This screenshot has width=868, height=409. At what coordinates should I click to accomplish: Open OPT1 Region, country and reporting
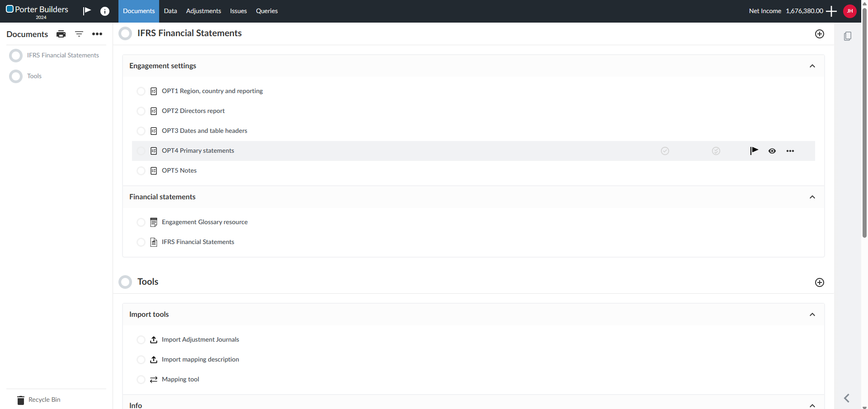212,91
